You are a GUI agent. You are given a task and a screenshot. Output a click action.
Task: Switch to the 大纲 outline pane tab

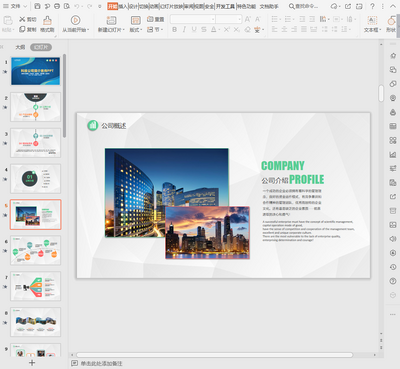click(x=20, y=47)
